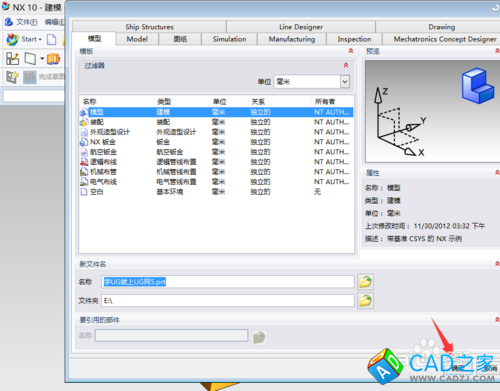Click the 3D preview thumbnail of the model

(x=432, y=111)
